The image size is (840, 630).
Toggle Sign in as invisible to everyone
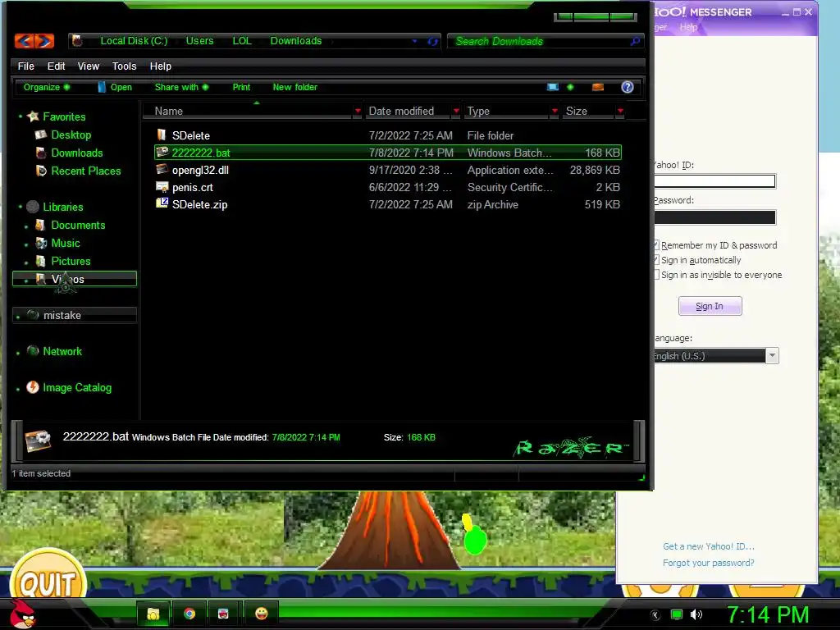655,274
